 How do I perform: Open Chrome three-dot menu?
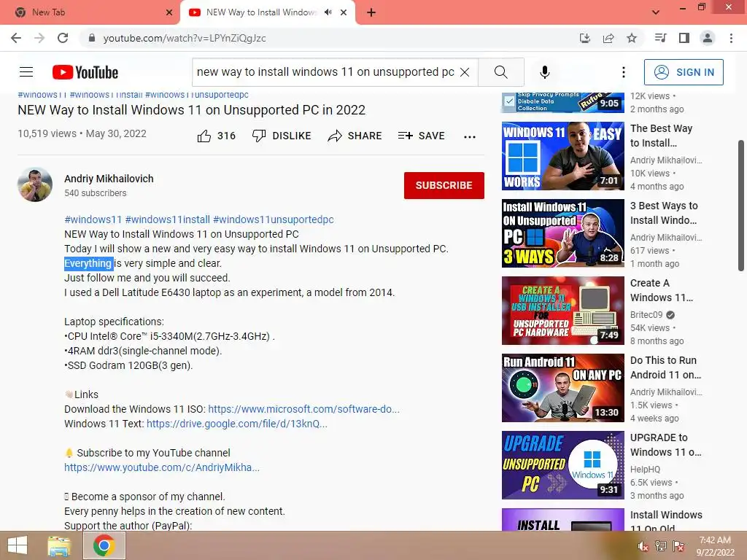tap(731, 38)
